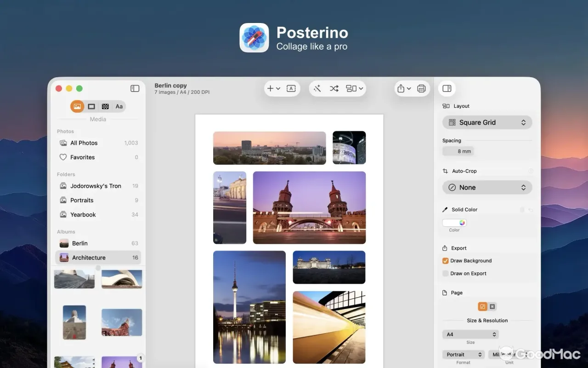588x368 pixels.
Task: Select the gray page mode toggle
Action: pos(492,306)
